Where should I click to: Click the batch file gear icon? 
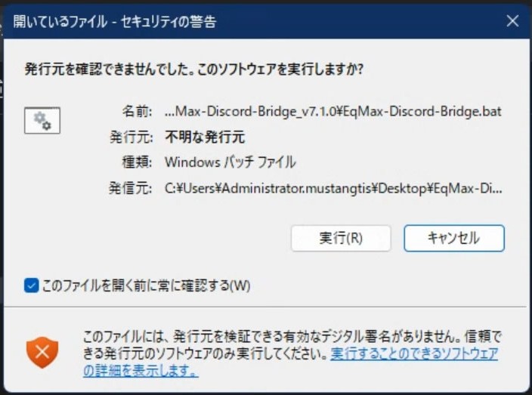point(42,121)
